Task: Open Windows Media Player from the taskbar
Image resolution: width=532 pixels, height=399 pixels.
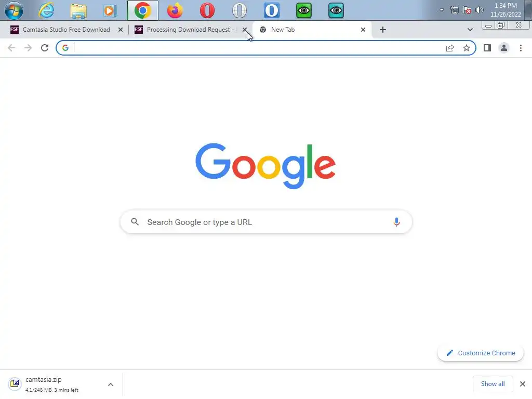Action: (110, 10)
